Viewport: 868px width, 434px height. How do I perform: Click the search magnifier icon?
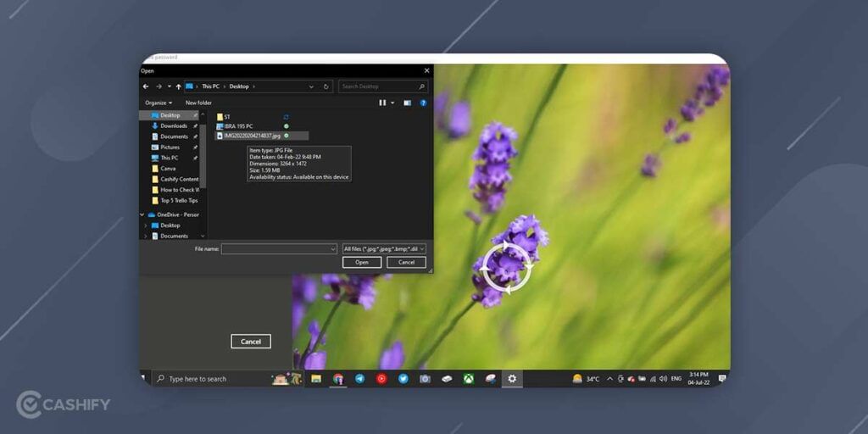pos(421,86)
